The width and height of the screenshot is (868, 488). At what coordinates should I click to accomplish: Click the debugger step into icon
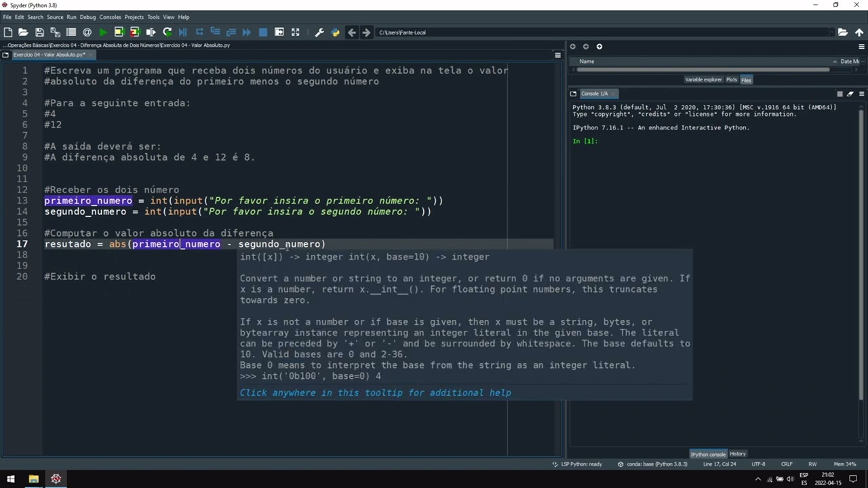215,32
